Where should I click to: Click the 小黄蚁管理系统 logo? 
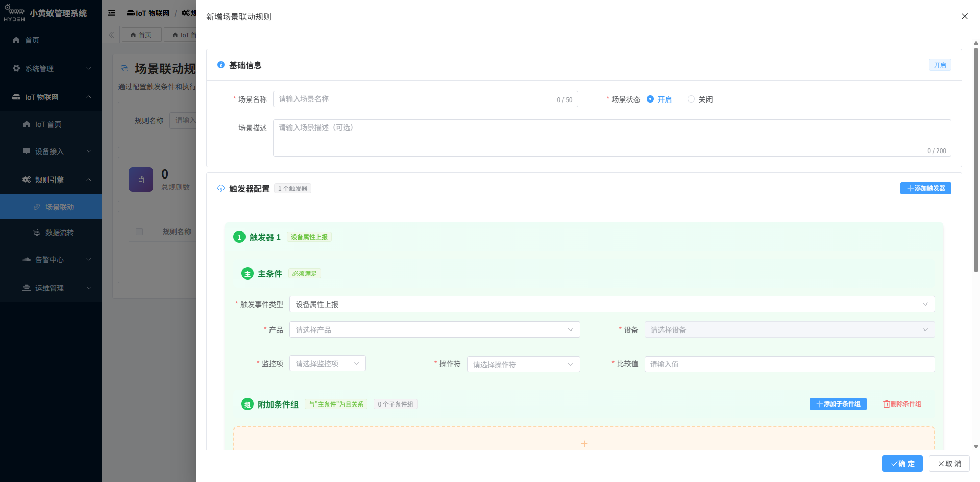click(x=14, y=13)
